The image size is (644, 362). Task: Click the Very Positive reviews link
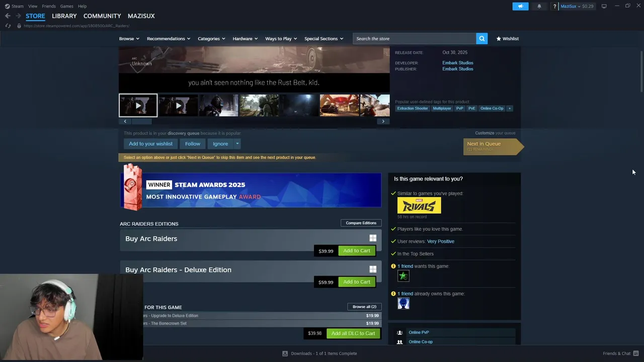[440, 241]
